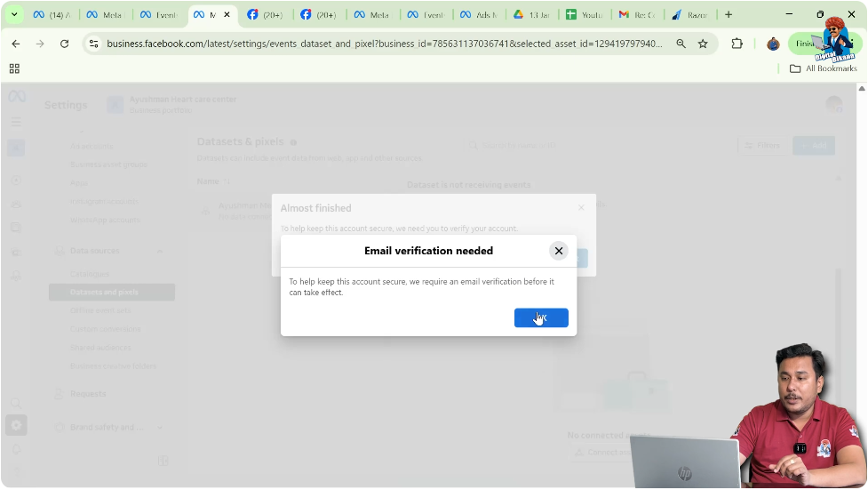Screen dimensions: 868x490
Task: Click the Add dataset button
Action: coord(813,145)
